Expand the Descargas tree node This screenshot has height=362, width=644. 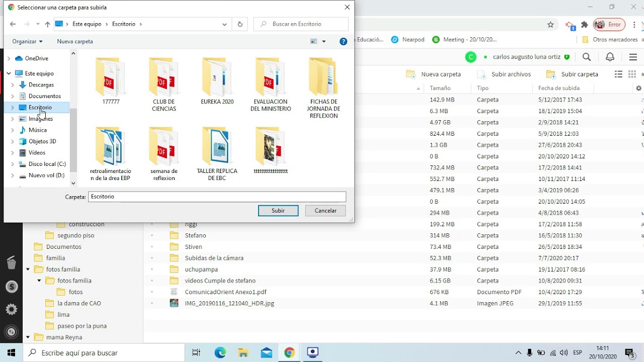[x=13, y=85]
